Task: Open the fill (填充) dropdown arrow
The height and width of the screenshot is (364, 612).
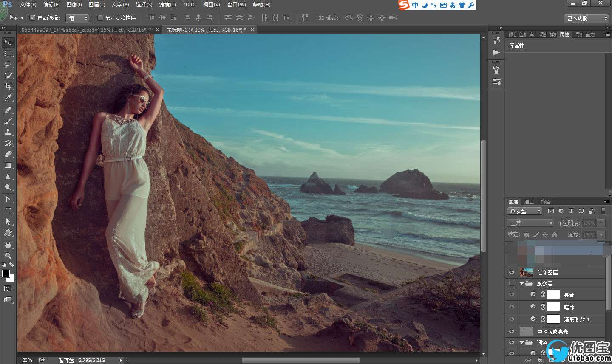Action: [x=601, y=235]
